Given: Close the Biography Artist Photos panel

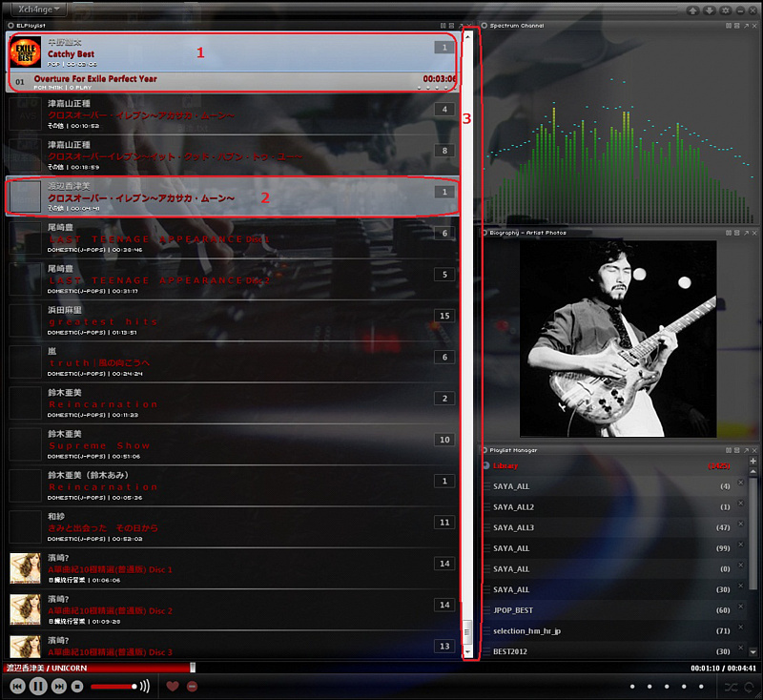Looking at the screenshot, I should [x=754, y=233].
